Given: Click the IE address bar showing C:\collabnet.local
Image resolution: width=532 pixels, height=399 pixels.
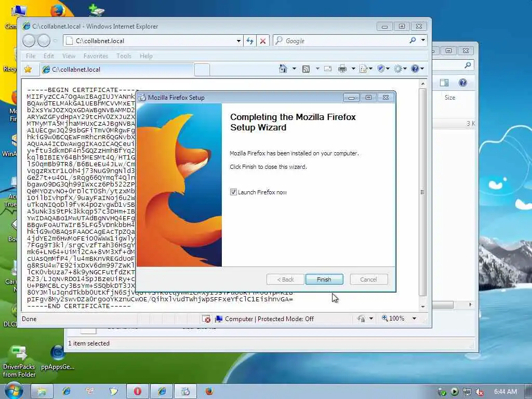Looking at the screenshot, I should [149, 41].
